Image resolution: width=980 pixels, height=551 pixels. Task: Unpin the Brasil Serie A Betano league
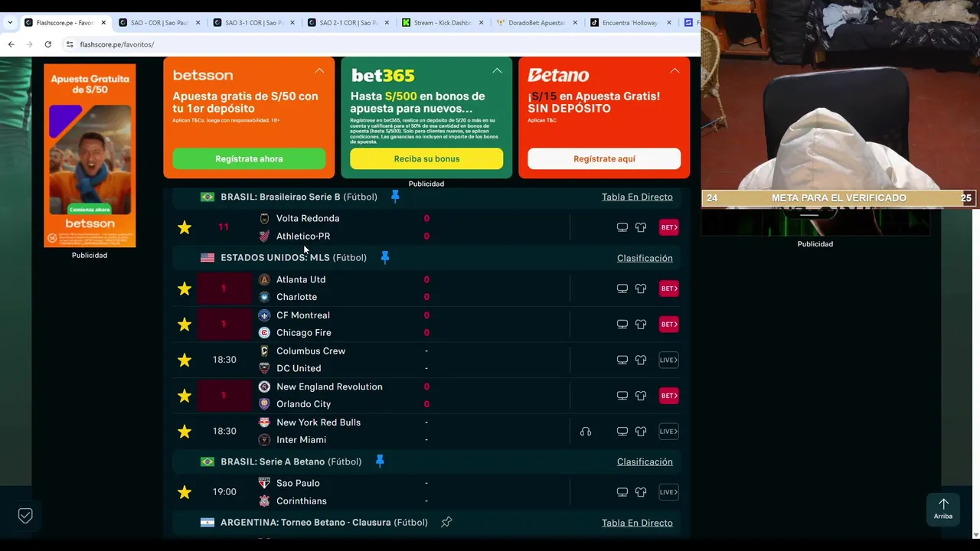(x=380, y=461)
